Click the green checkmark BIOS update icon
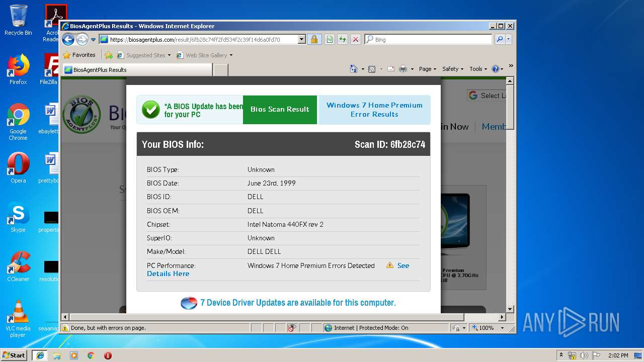This screenshot has width=644, height=362. pos(150,110)
